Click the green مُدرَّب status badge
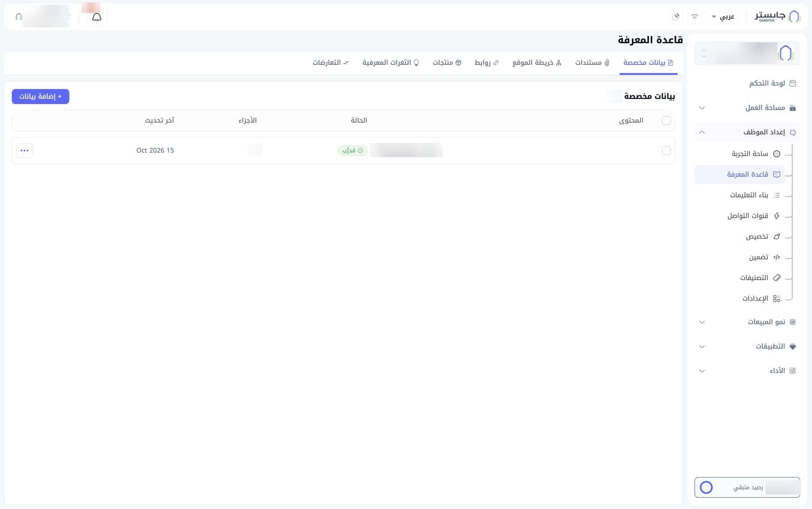The width and height of the screenshot is (812, 509). click(x=352, y=151)
